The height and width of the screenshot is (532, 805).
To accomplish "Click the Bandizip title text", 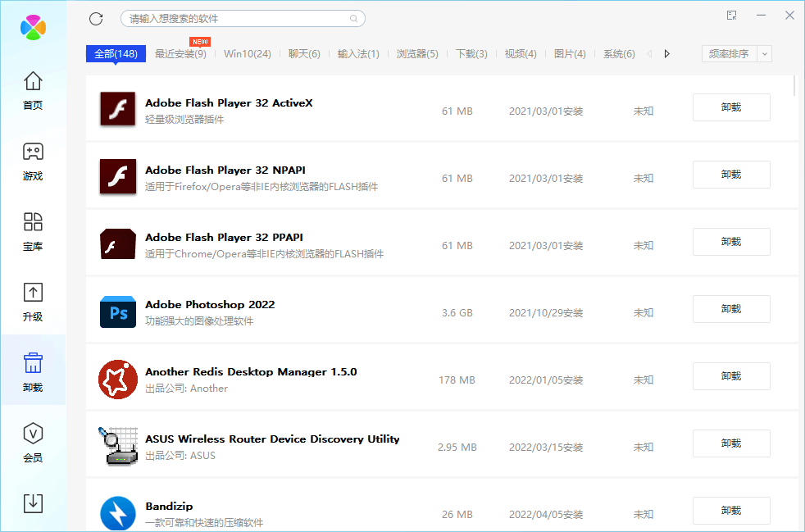I will pyautogui.click(x=169, y=507).
